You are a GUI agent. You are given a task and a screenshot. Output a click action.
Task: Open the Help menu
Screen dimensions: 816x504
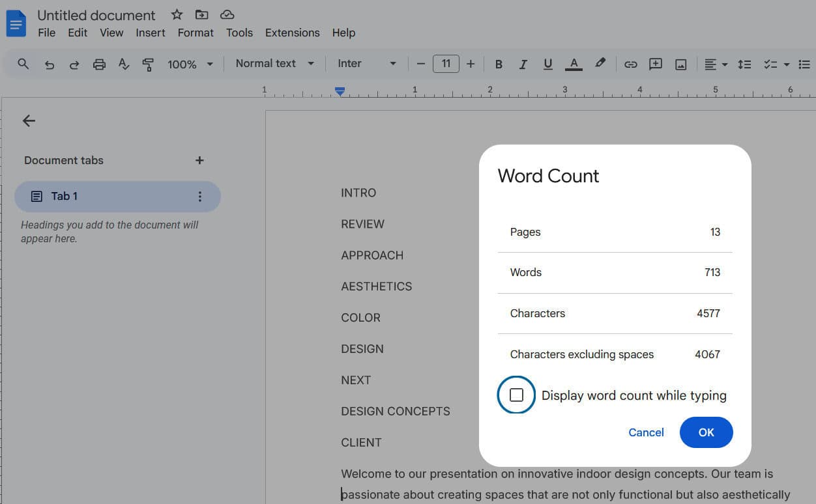(x=343, y=33)
